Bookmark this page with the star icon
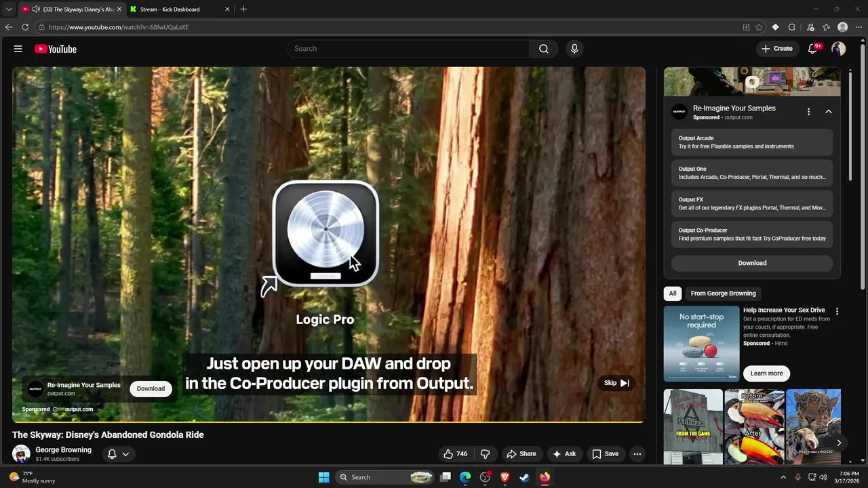868x488 pixels. [759, 27]
